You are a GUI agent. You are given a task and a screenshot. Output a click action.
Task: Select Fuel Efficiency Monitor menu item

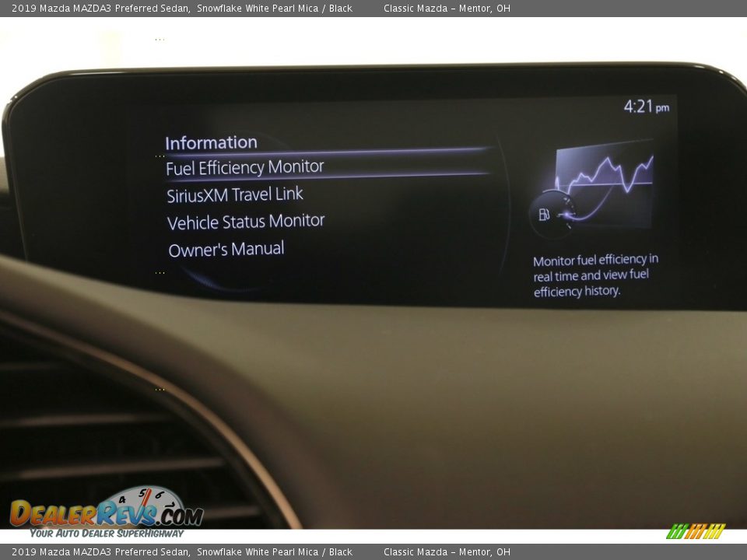244,167
